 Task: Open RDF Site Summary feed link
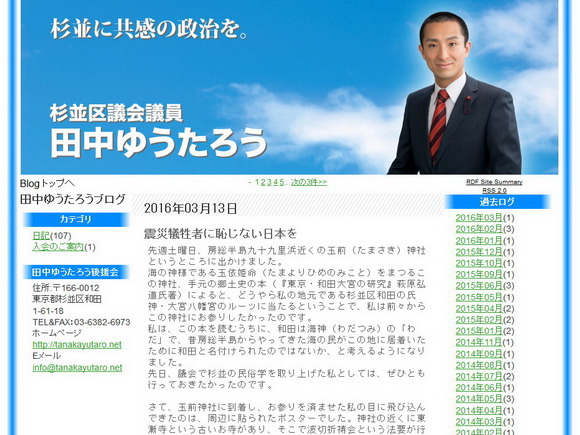(x=494, y=182)
